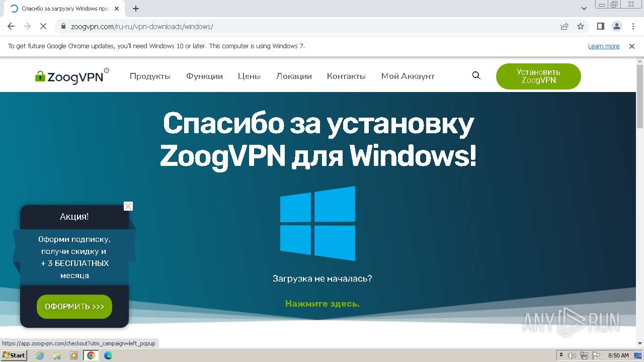Click the ОФОРМИТЬ >>> button
Image resolution: width=644 pixels, height=362 pixels.
tap(74, 307)
